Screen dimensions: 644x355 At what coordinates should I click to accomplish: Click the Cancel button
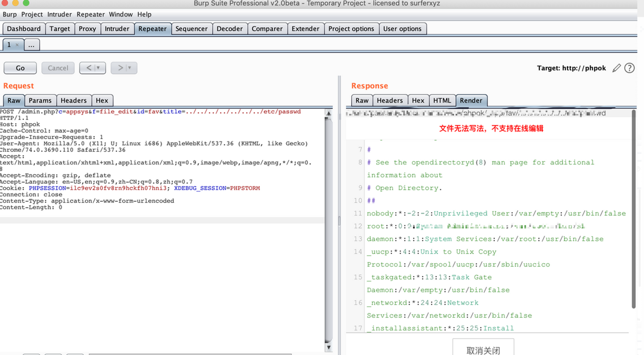[x=58, y=68]
